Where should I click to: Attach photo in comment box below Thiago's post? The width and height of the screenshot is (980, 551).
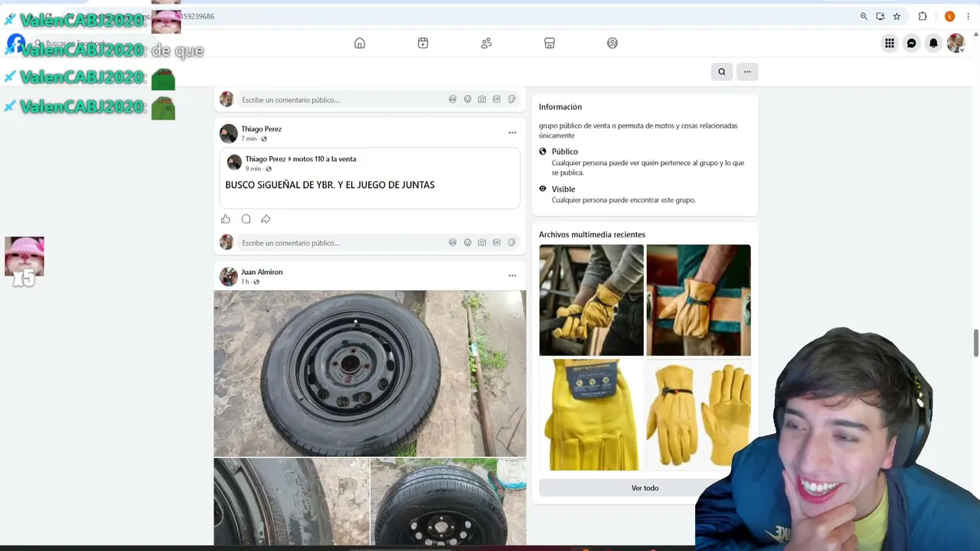(x=482, y=243)
